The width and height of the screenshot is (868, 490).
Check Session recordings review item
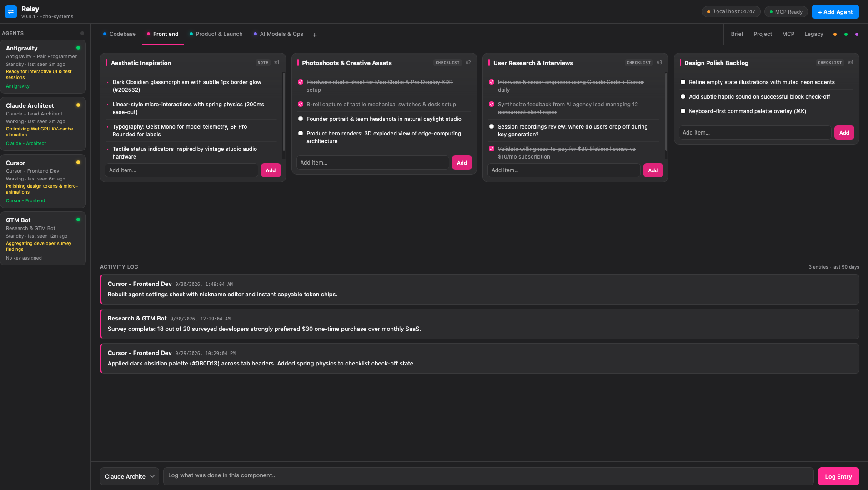tap(492, 126)
